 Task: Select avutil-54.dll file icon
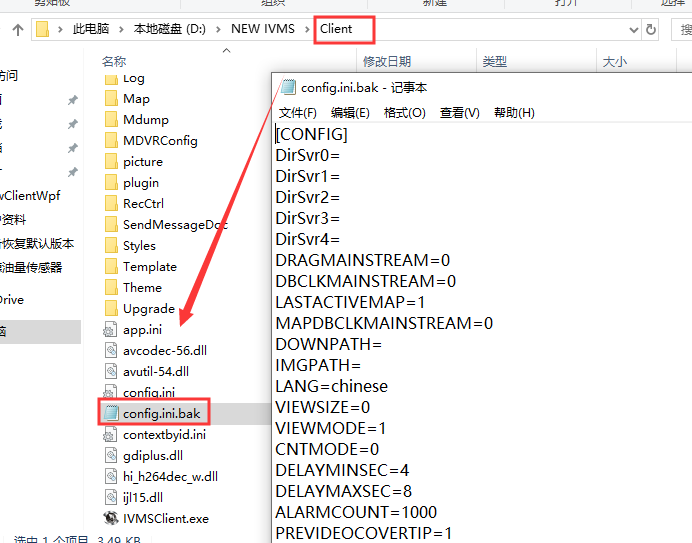[111, 371]
